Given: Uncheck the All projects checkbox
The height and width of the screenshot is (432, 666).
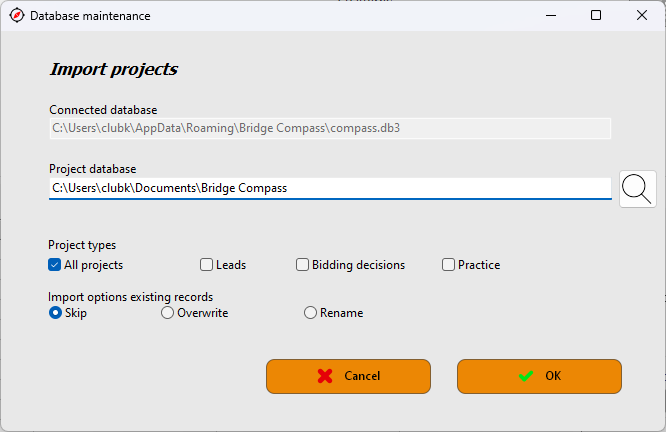Looking at the screenshot, I should click(x=54, y=265).
